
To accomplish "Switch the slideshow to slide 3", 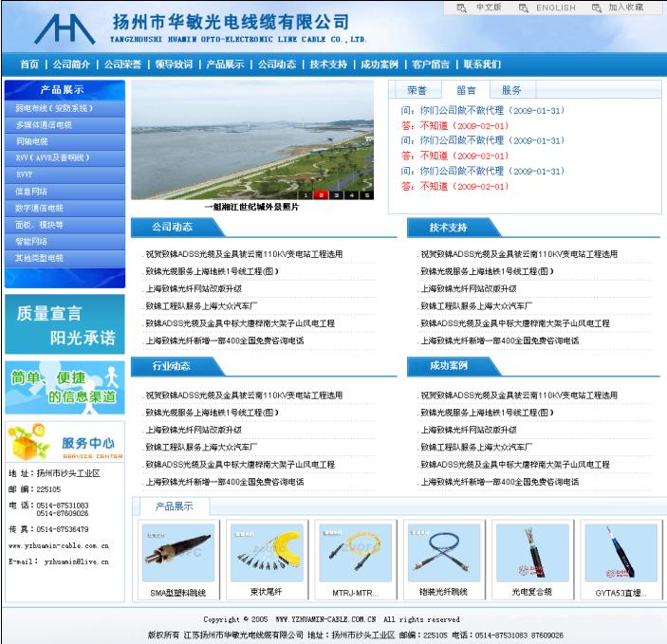I will (x=336, y=194).
